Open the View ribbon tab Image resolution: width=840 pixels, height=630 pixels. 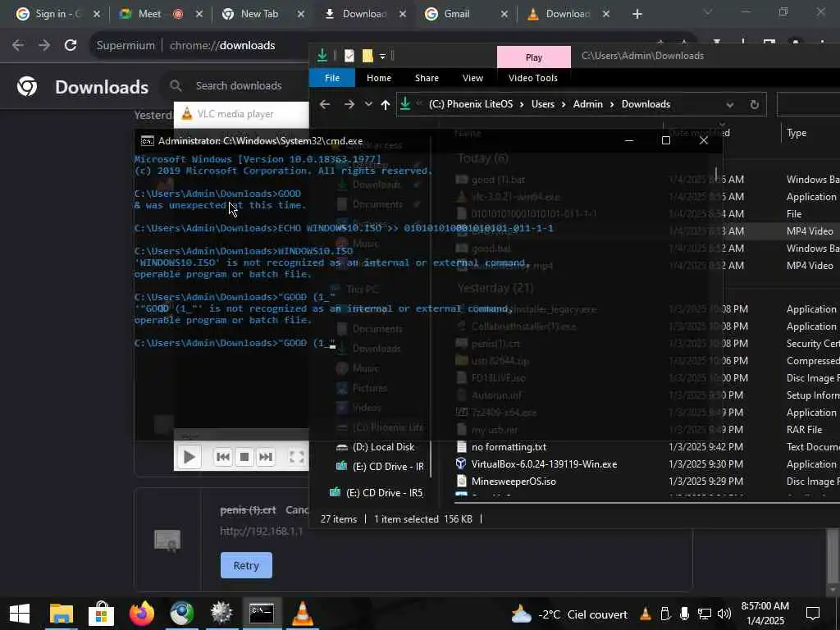pyautogui.click(x=472, y=78)
